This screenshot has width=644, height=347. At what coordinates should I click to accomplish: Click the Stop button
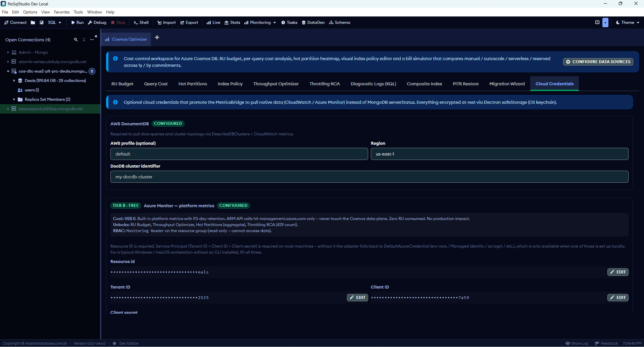[118, 23]
